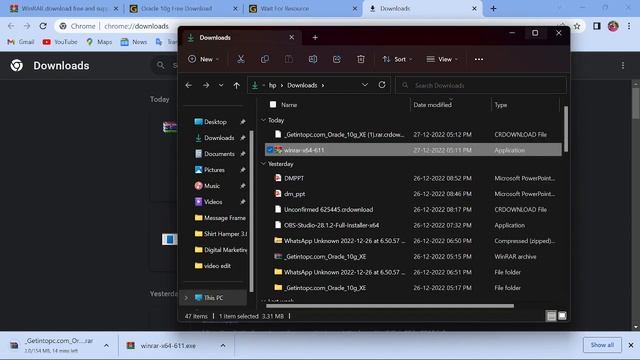Image resolution: width=640 pixels, height=360 pixels.
Task: Open the New dropdown in Explorer
Action: pyautogui.click(x=204, y=59)
